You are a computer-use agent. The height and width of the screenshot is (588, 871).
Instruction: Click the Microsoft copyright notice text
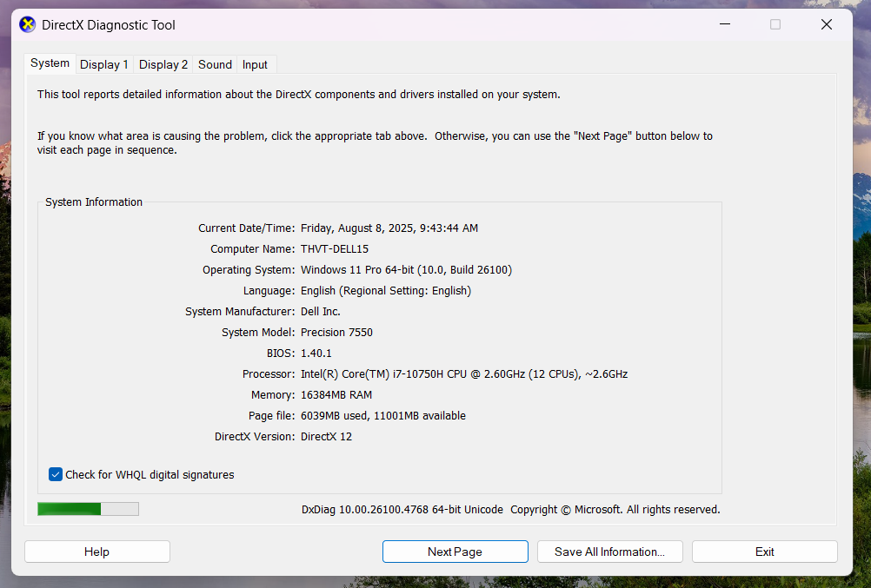(615, 509)
